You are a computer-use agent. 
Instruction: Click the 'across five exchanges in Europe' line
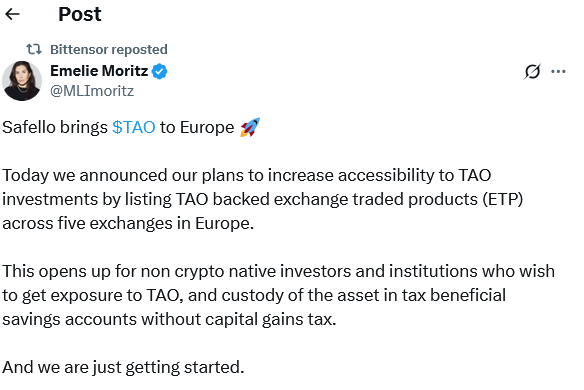[x=128, y=223]
